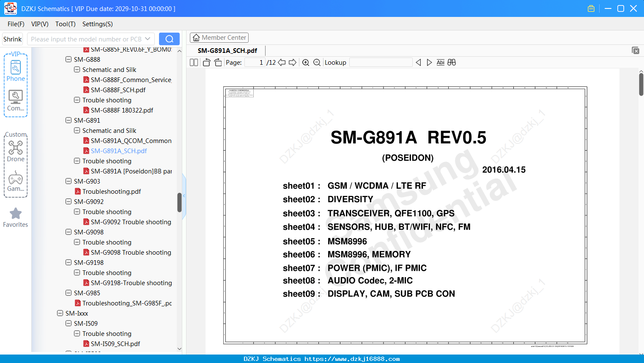Toggle the two-page split view icon
Image resolution: width=644 pixels, height=363 pixels.
(194, 62)
